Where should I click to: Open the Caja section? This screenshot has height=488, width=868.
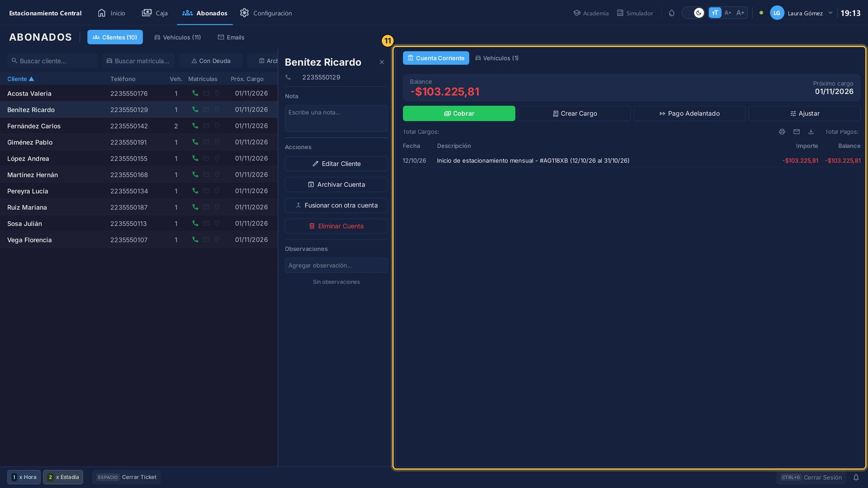tap(155, 13)
